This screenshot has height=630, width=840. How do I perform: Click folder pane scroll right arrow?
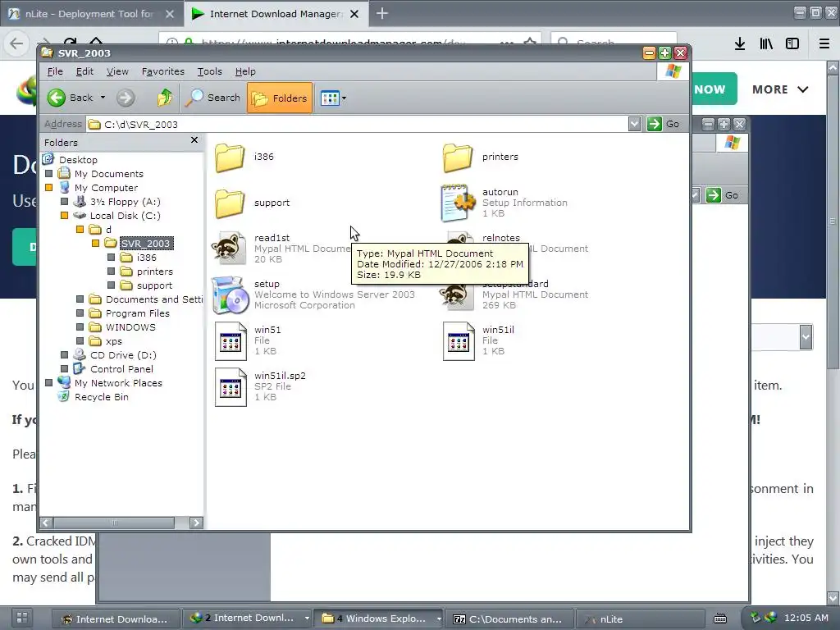coord(197,523)
